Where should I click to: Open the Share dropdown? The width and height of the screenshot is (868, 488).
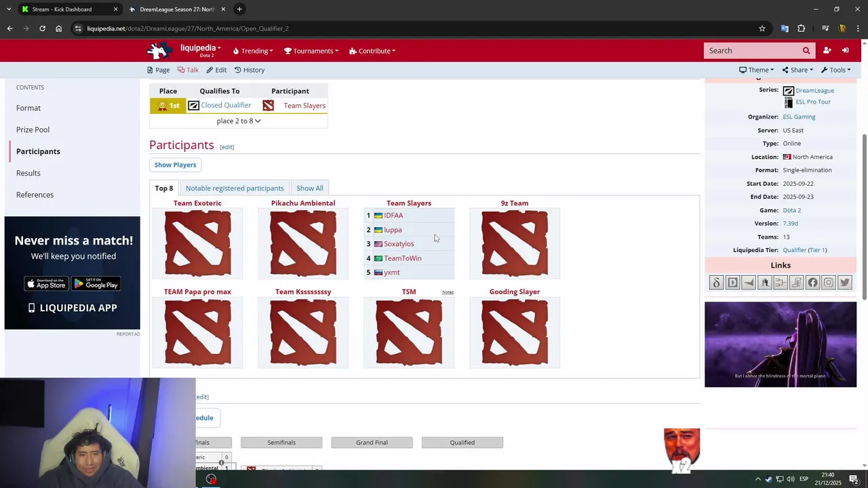coord(797,70)
